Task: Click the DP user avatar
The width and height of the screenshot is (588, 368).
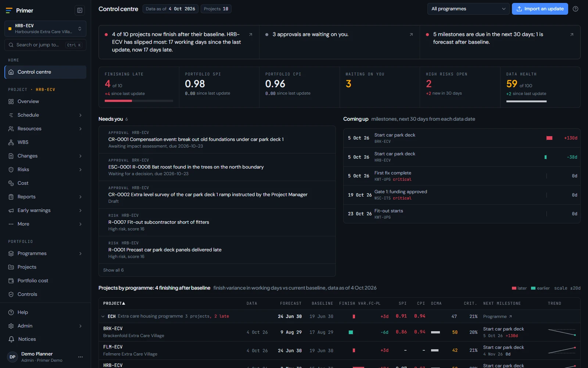Action: pos(12,357)
